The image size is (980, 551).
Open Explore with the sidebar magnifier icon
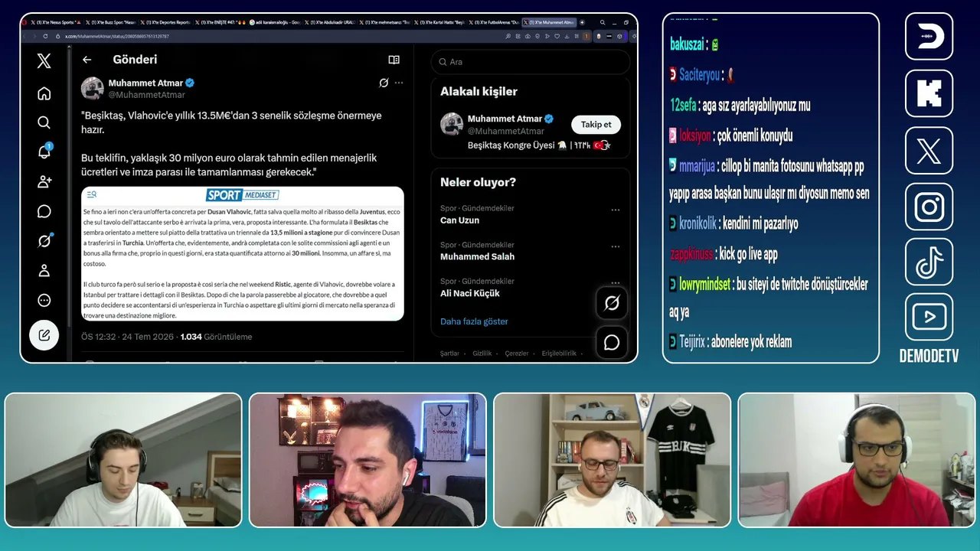point(44,122)
